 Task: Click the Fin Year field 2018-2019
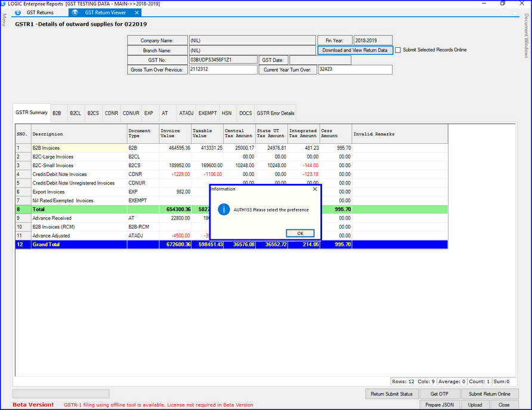point(373,41)
